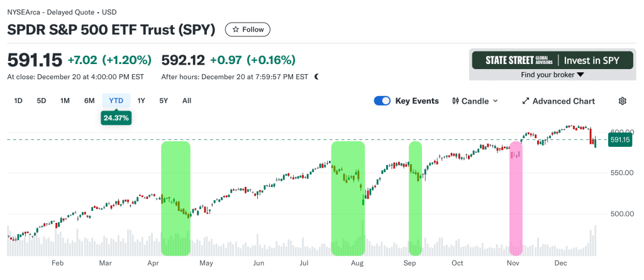The width and height of the screenshot is (644, 280).
Task: Click the candle chart type icon
Action: (x=455, y=101)
